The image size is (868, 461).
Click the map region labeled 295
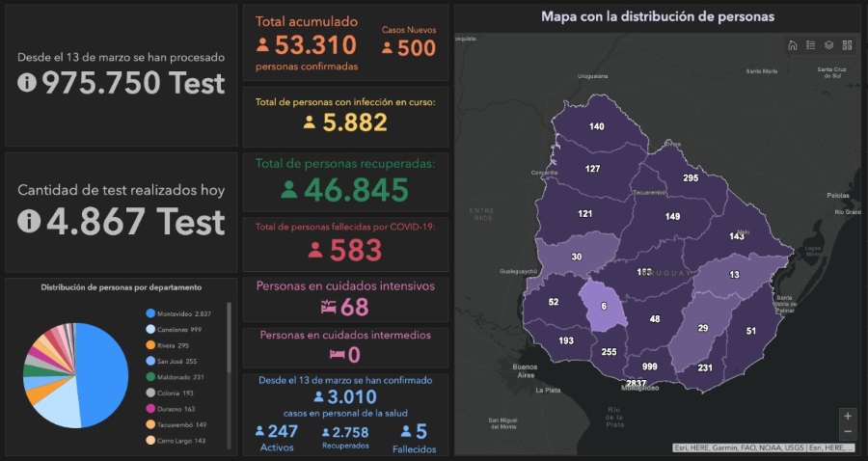[691, 177]
